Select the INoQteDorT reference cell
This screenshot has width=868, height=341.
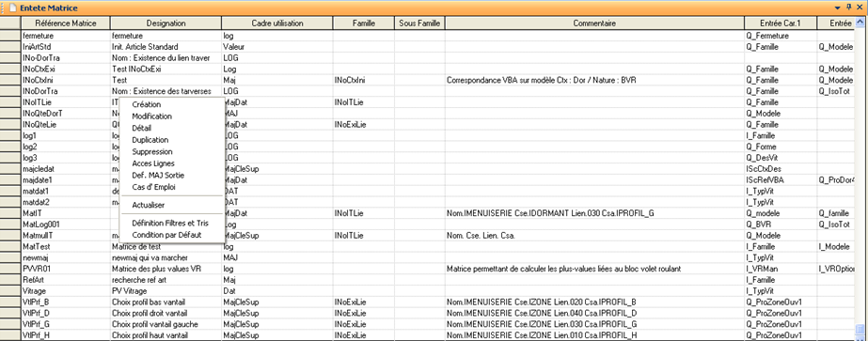[66, 114]
